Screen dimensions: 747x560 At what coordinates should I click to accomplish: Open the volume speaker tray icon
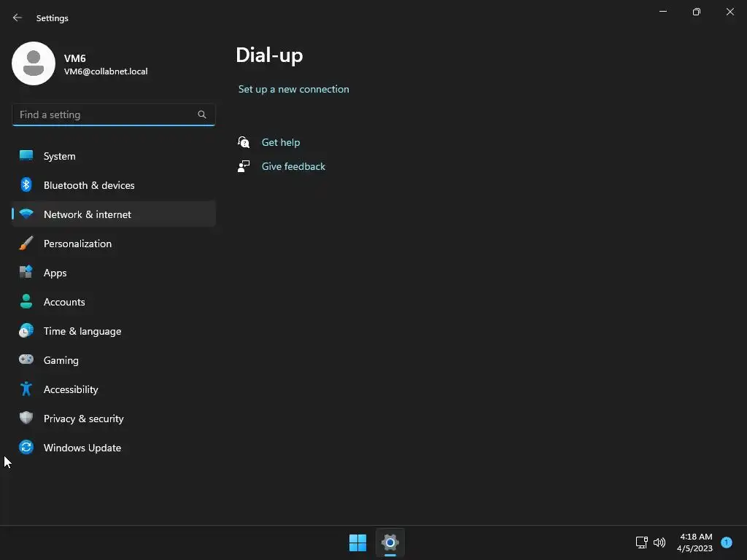pos(659,542)
